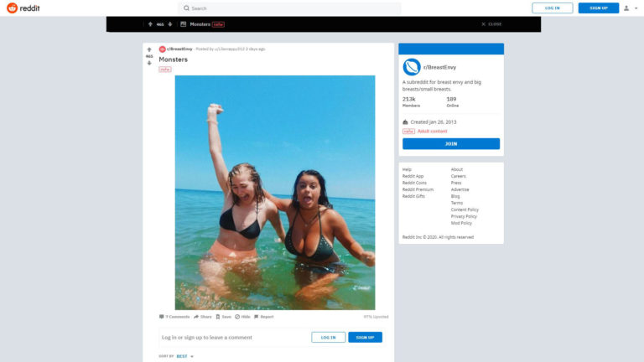
Task: Downvote the post in the left vote column
Action: tap(149, 63)
